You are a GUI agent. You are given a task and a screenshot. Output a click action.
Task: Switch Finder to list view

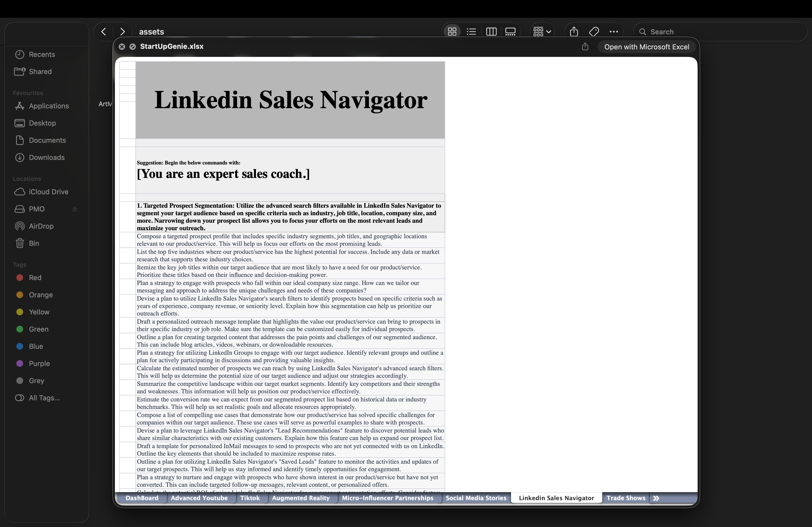pyautogui.click(x=472, y=32)
